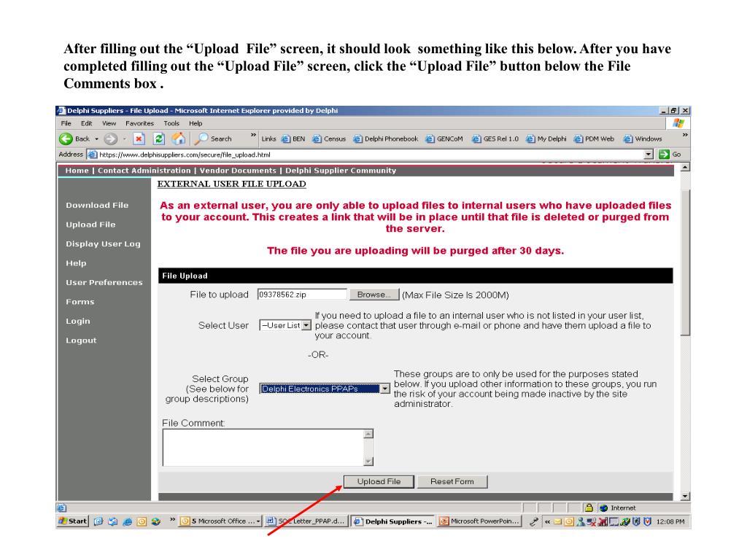Click the IE Forward arrow icon
The image size is (747, 560).
111,139
